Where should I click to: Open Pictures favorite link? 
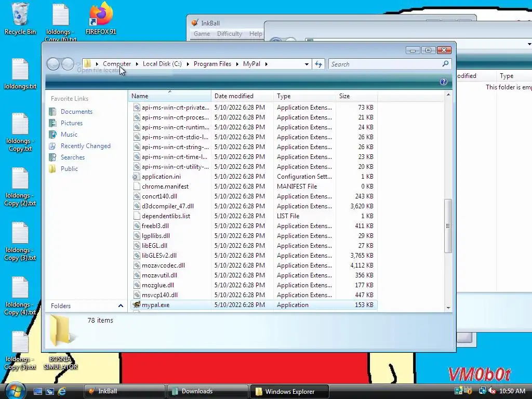pyautogui.click(x=72, y=123)
